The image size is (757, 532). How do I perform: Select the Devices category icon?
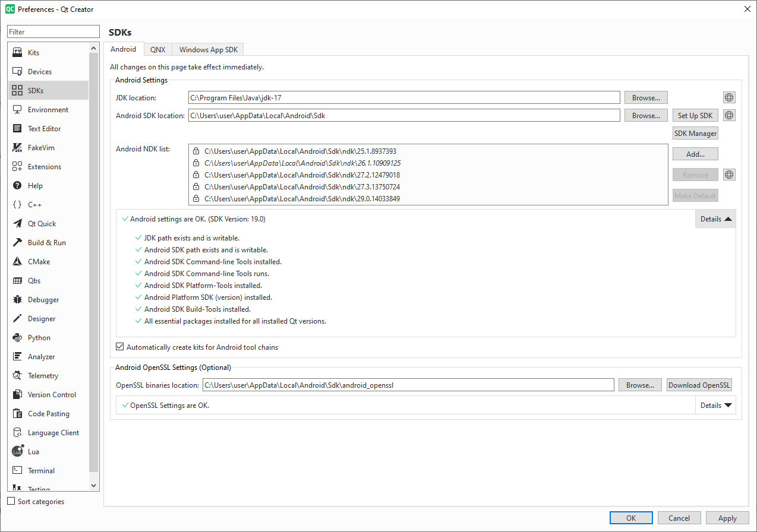[17, 72]
